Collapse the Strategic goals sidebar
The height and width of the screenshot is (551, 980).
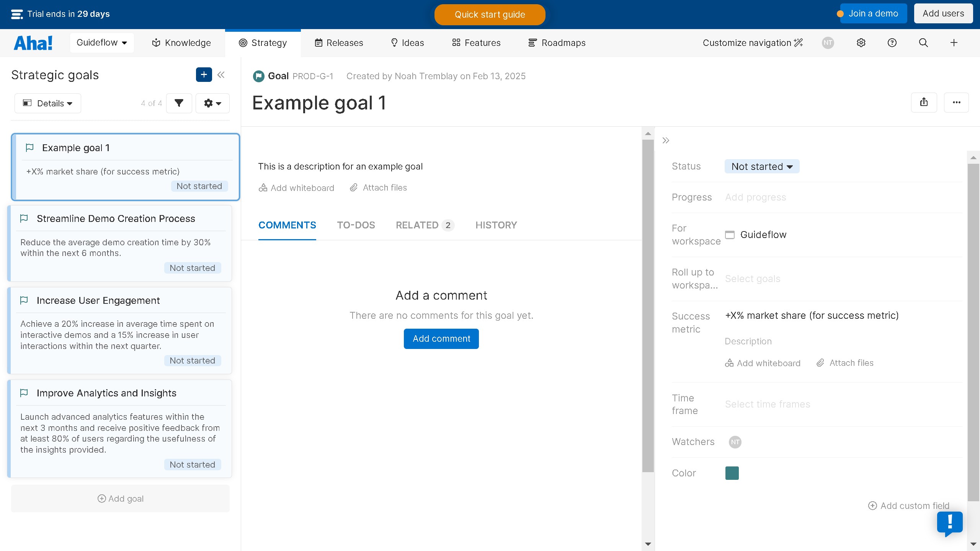tap(221, 75)
